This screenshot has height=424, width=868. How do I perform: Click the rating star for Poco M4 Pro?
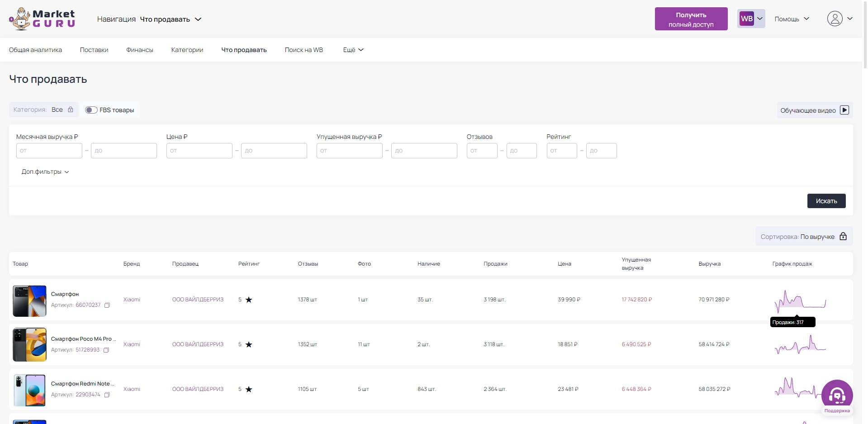pos(249,344)
